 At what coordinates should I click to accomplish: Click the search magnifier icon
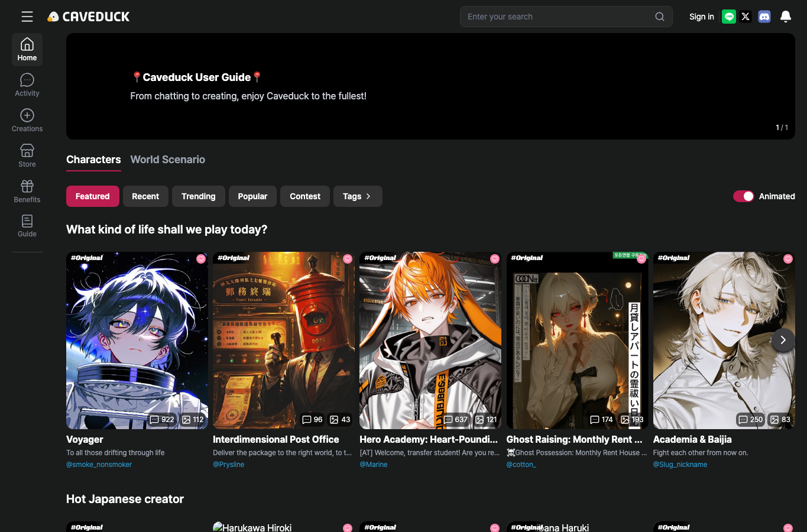(660, 17)
